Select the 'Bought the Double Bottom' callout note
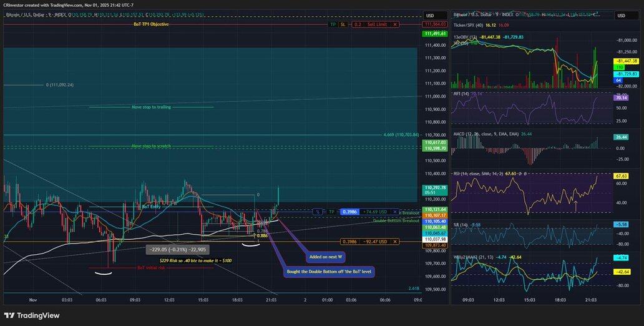The image size is (644, 326). click(x=329, y=272)
